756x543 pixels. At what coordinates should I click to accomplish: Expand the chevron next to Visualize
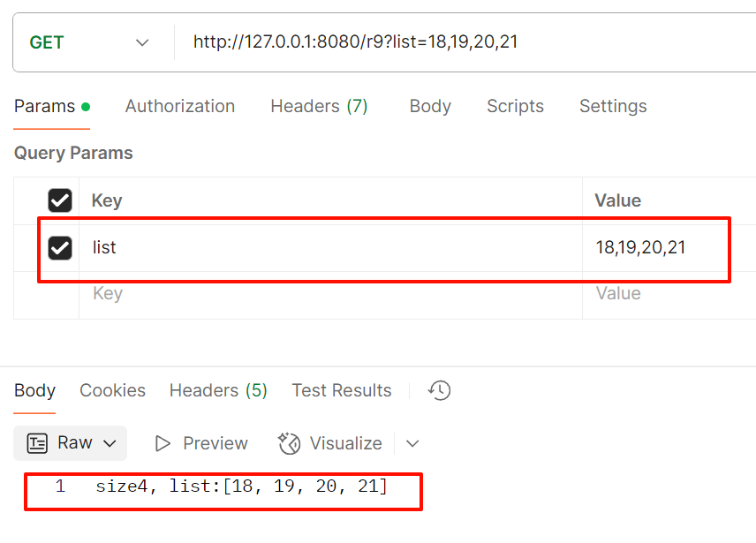412,443
